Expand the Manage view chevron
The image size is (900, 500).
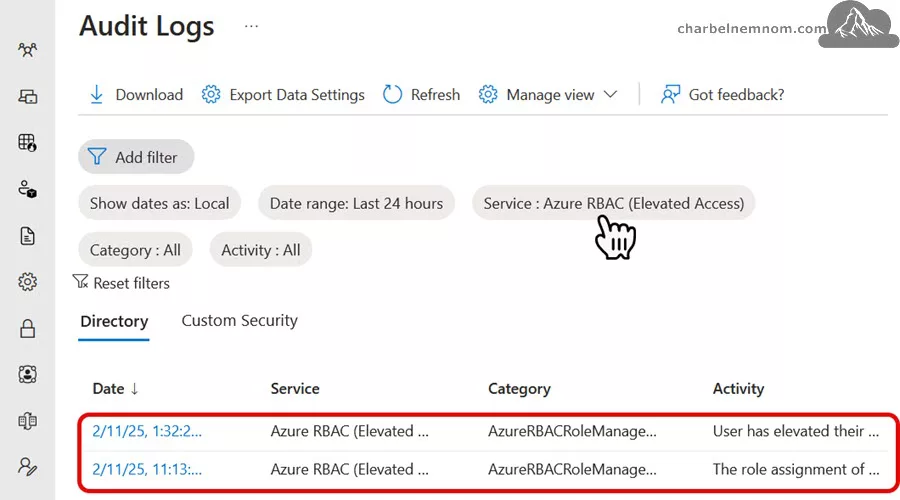tap(611, 94)
